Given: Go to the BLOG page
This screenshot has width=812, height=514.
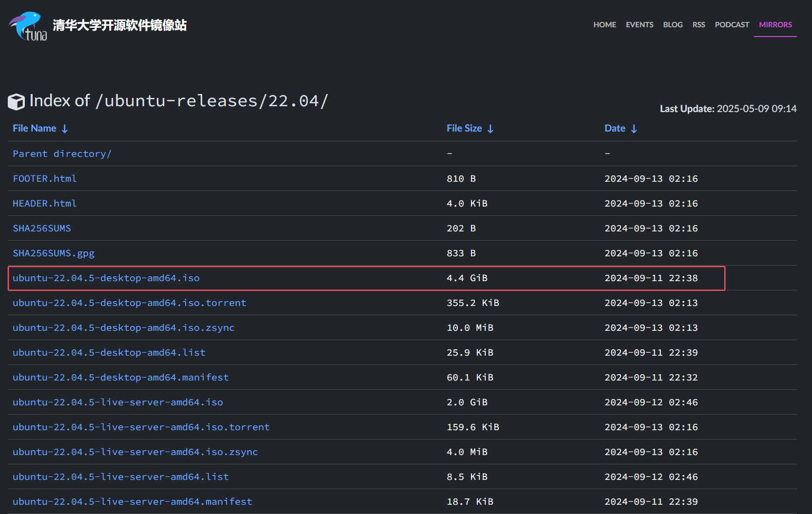Looking at the screenshot, I should click(673, 25).
